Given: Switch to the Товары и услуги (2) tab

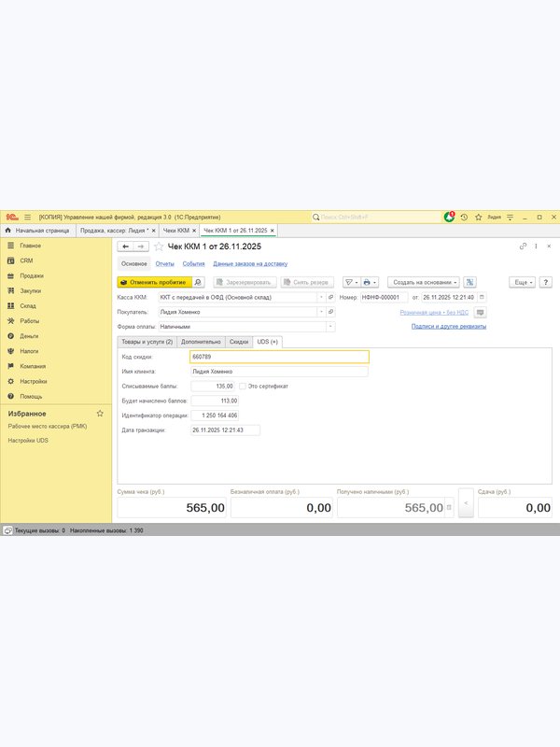Looking at the screenshot, I should point(147,342).
